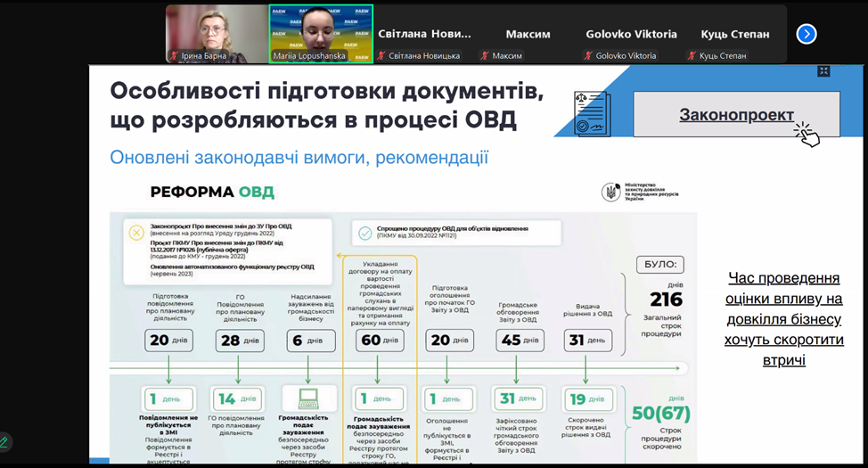
Task: Click the green checkmark icon near 'Спрощено процедуру'
Action: [364, 234]
